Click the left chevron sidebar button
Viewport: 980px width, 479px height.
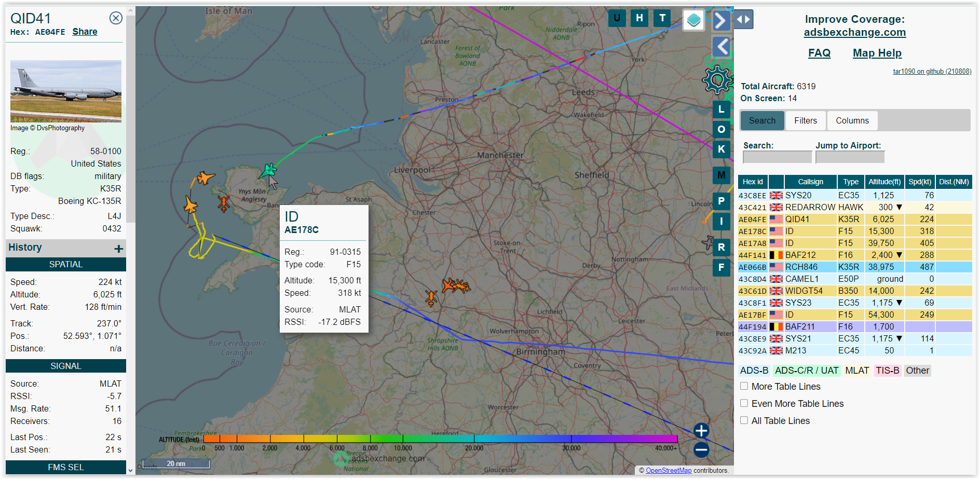(x=722, y=47)
